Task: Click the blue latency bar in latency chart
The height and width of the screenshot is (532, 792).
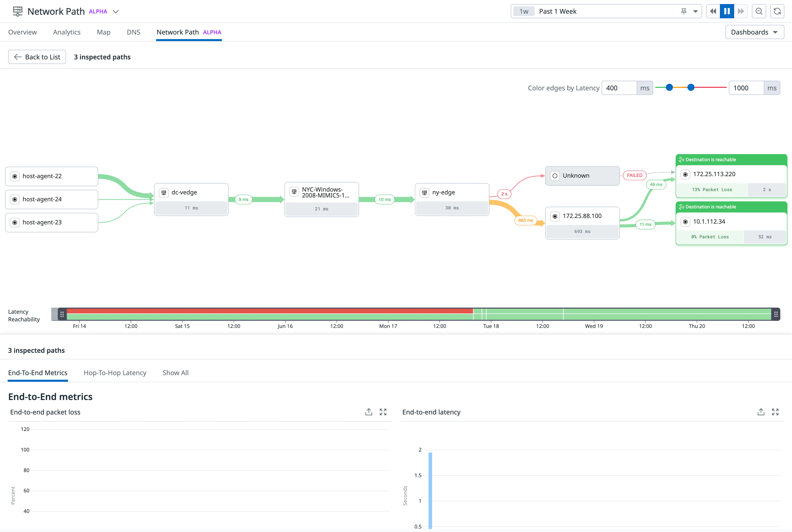Action: (430, 490)
